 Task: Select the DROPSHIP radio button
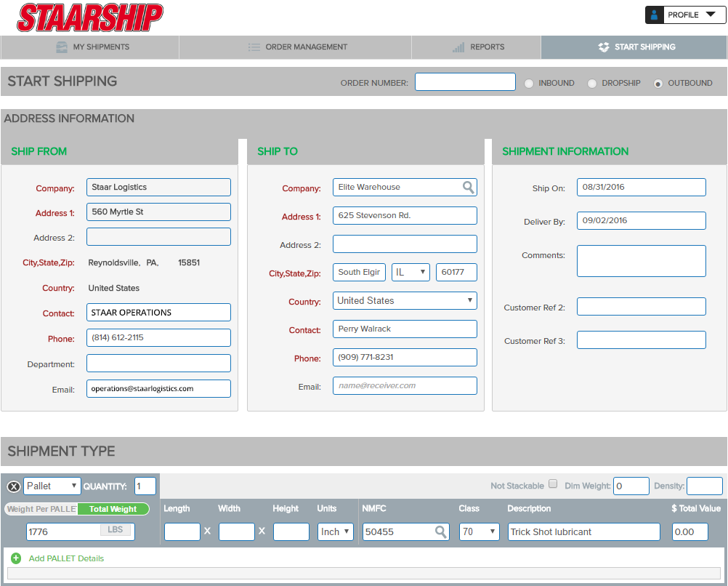point(592,84)
